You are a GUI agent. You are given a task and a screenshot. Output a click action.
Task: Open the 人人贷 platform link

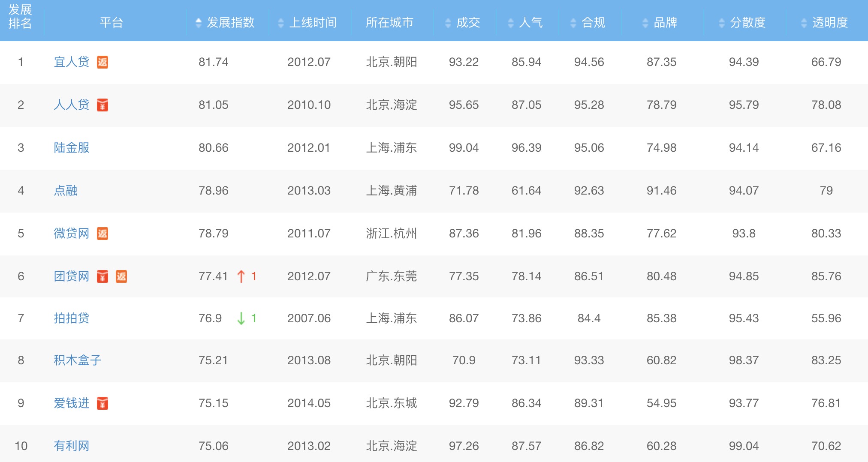point(72,105)
